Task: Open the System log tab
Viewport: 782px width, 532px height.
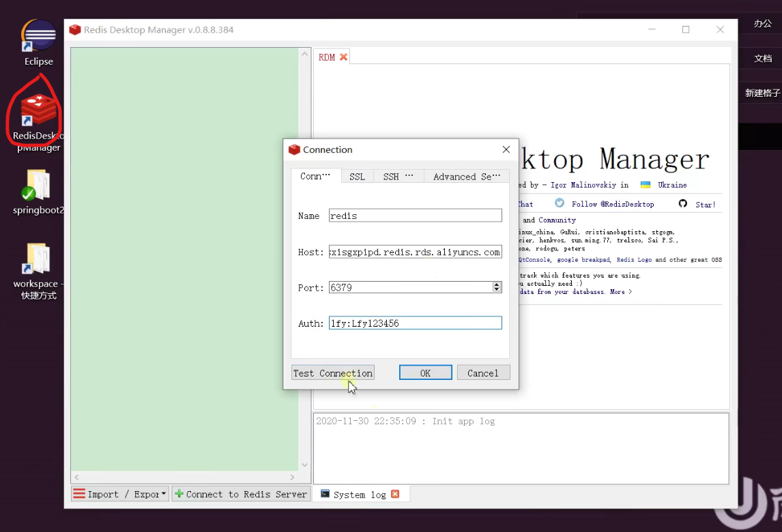Action: click(360, 494)
